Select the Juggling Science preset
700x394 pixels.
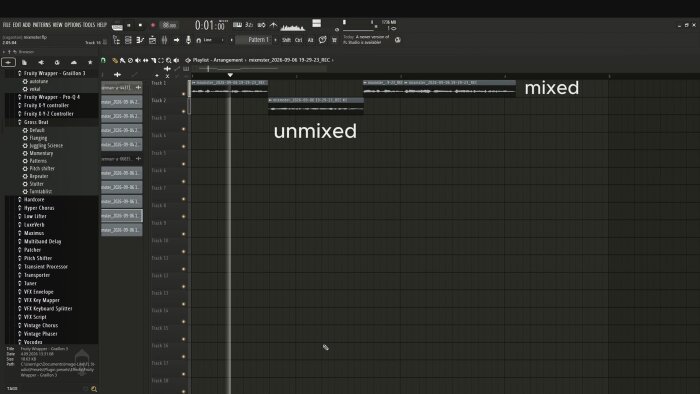[46, 145]
